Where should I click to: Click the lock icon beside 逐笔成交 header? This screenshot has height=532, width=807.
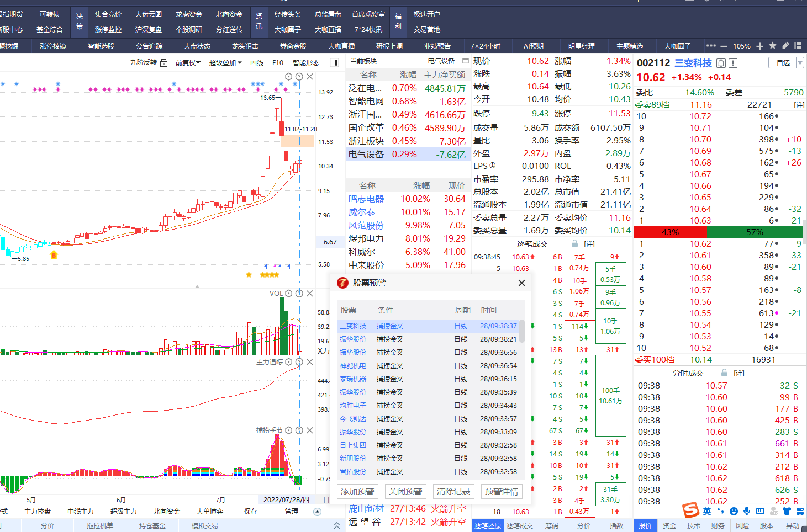(574, 244)
